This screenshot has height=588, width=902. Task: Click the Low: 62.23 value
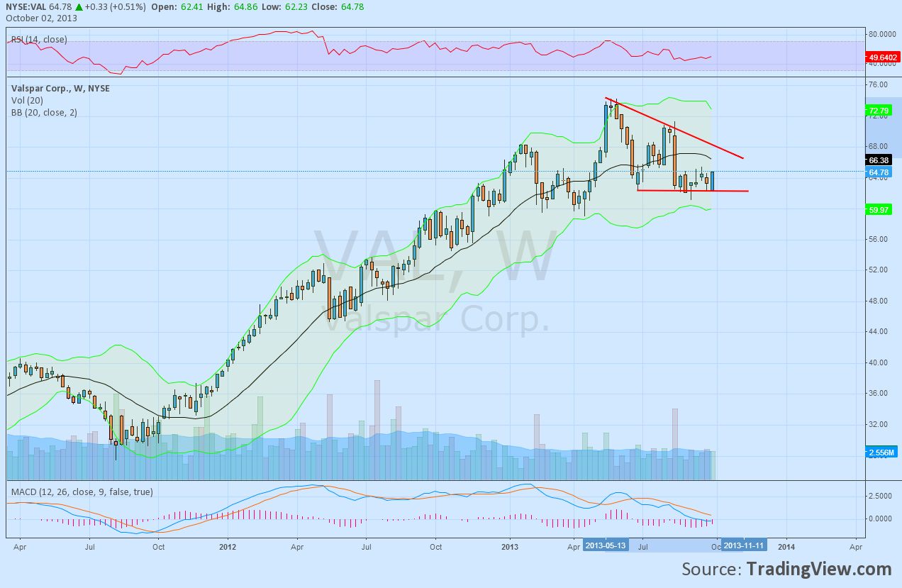(284, 6)
